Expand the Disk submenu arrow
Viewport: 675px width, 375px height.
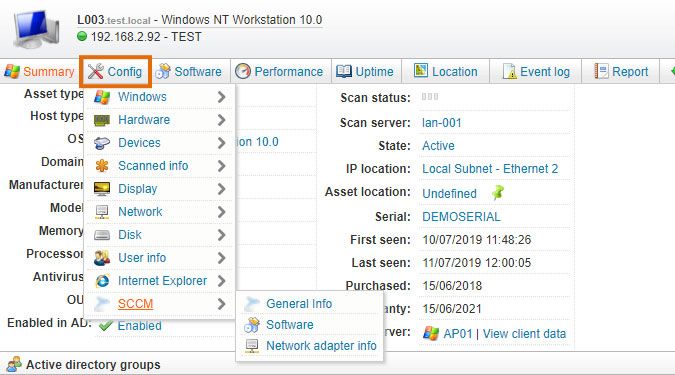(221, 235)
